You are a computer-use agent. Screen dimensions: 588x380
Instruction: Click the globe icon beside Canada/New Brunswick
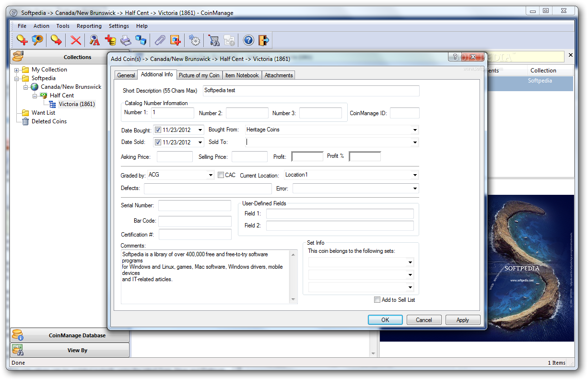(35, 87)
